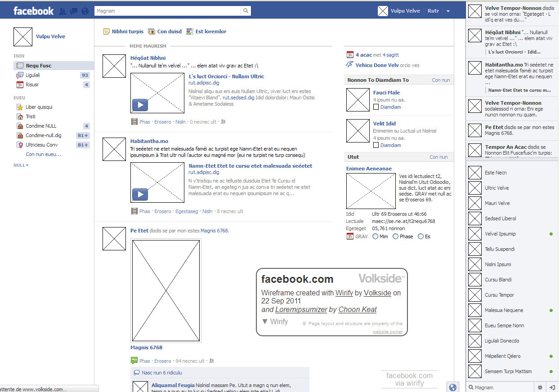559x392 pixels.
Task: Click film icon under Héqôat Nibhni post
Action: [134, 122]
